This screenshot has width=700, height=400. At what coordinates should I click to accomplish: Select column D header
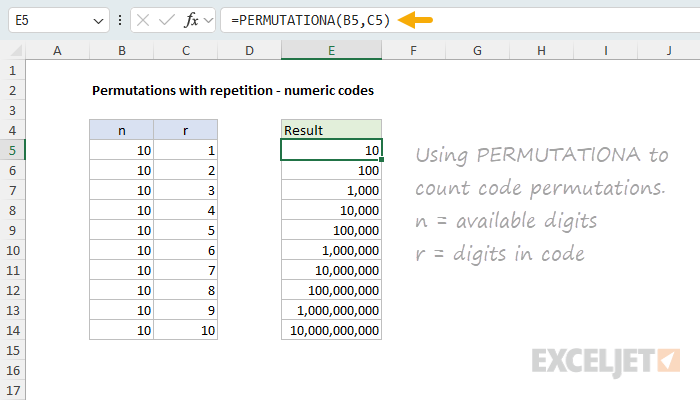click(x=249, y=50)
